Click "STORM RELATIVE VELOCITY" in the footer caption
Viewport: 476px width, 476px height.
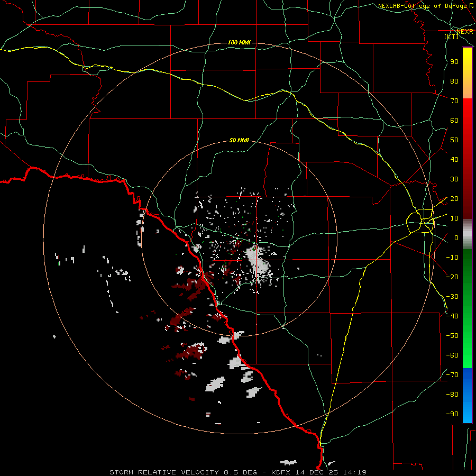click(x=164, y=472)
